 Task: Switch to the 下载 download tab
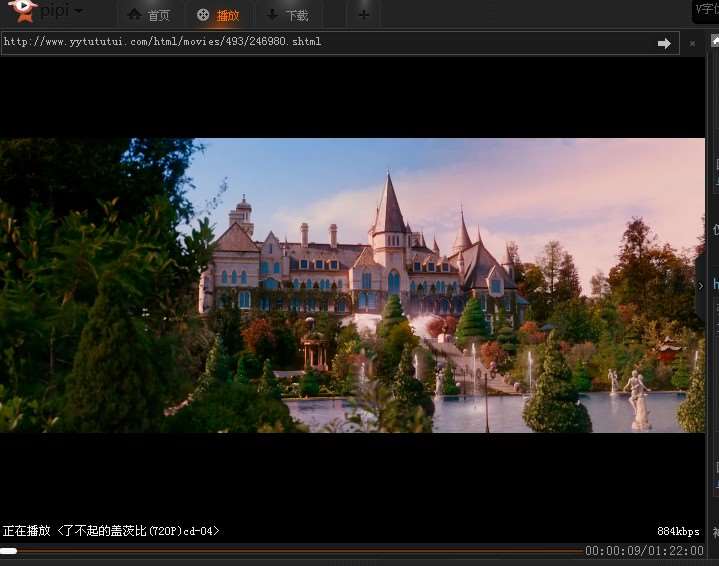287,15
